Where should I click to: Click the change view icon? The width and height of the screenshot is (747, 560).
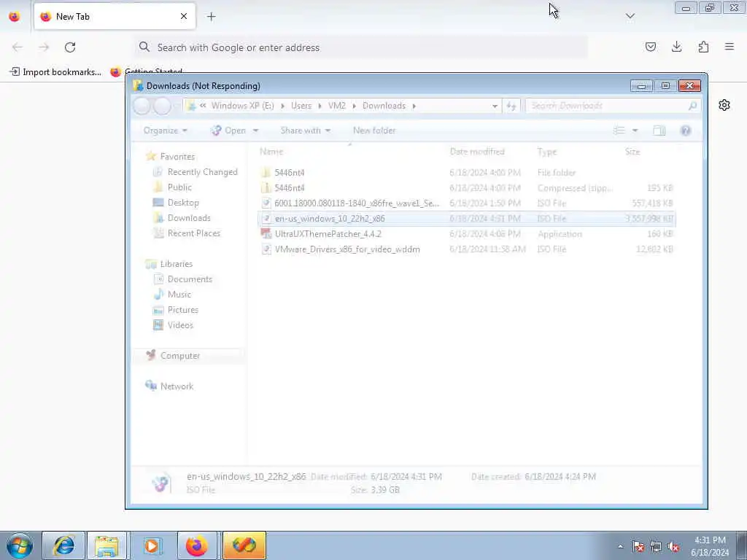point(619,131)
